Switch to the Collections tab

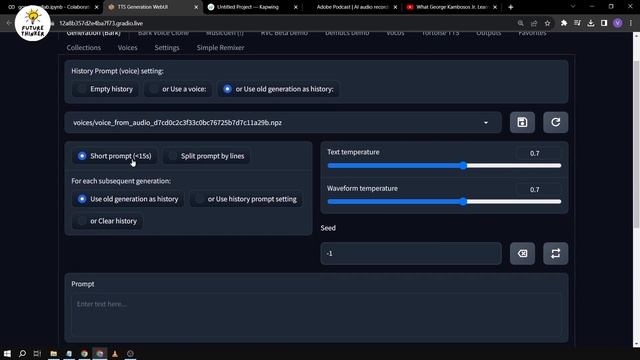pyautogui.click(x=84, y=48)
